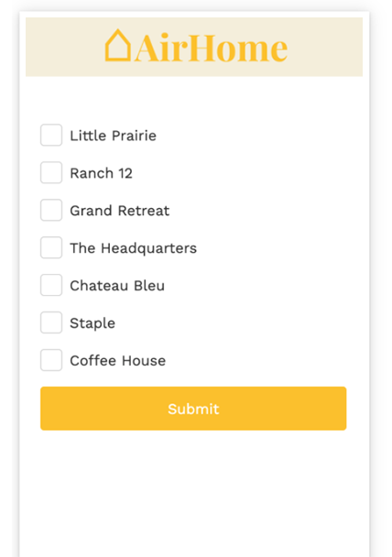The image size is (392, 557).
Task: Check the Coffee House checkbox
Action: [x=51, y=360]
